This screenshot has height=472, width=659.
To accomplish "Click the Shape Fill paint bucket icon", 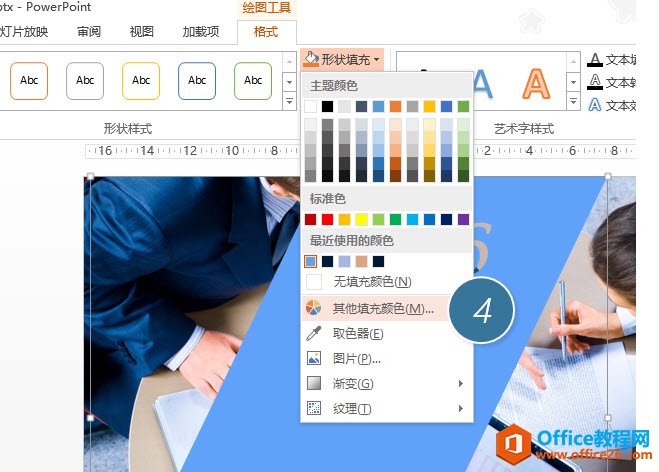I will (311, 59).
